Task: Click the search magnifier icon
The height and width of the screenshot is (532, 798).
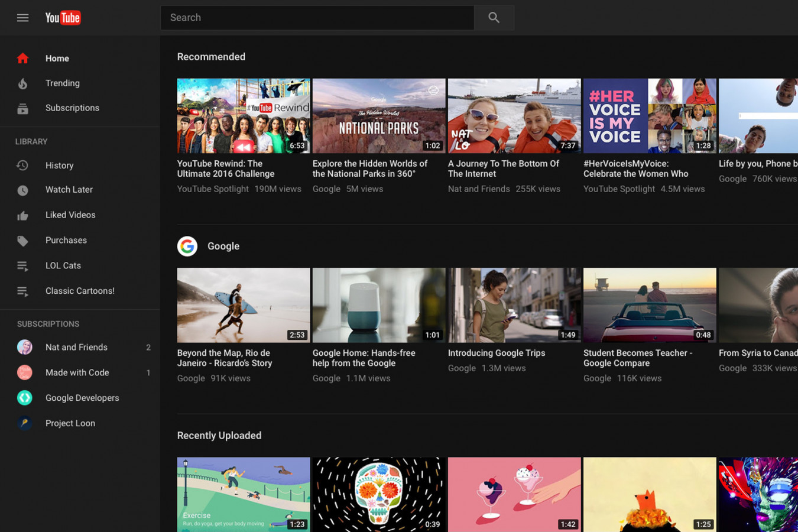Action: coord(494,18)
